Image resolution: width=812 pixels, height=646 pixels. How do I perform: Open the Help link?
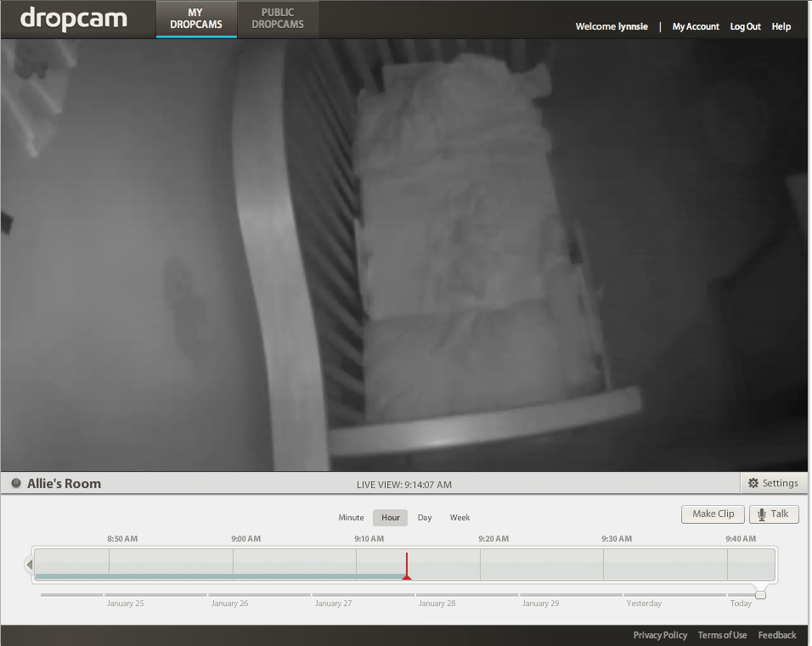point(781,27)
